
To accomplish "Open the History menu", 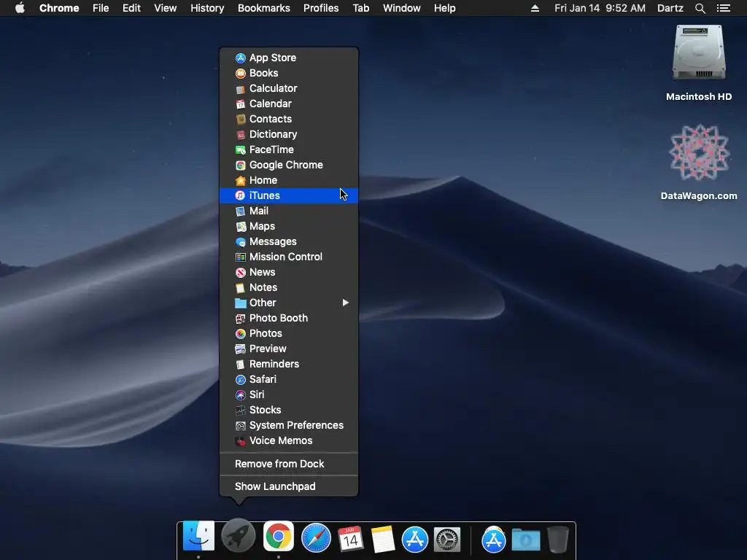I will click(207, 8).
